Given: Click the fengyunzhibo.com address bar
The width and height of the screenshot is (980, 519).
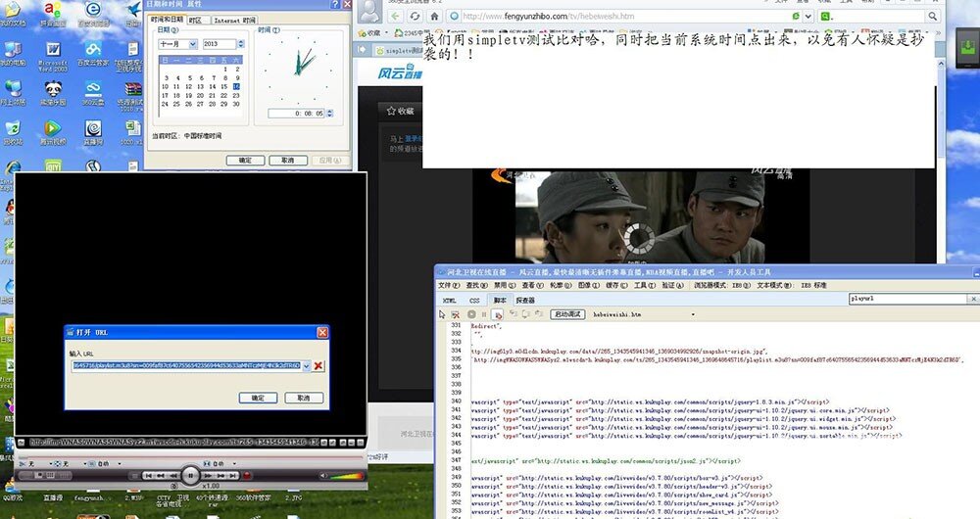Looking at the screenshot, I should pos(625,17).
